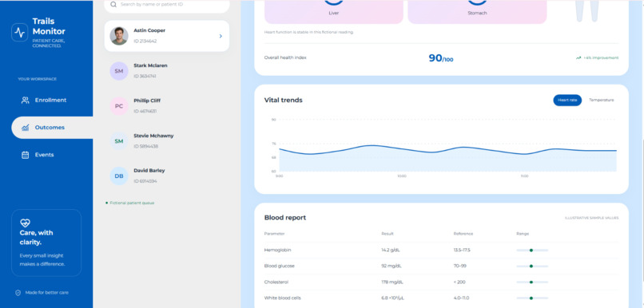Click the SM avatar for Stark Mclaren
This screenshot has height=308, width=644.
pos(119,71)
